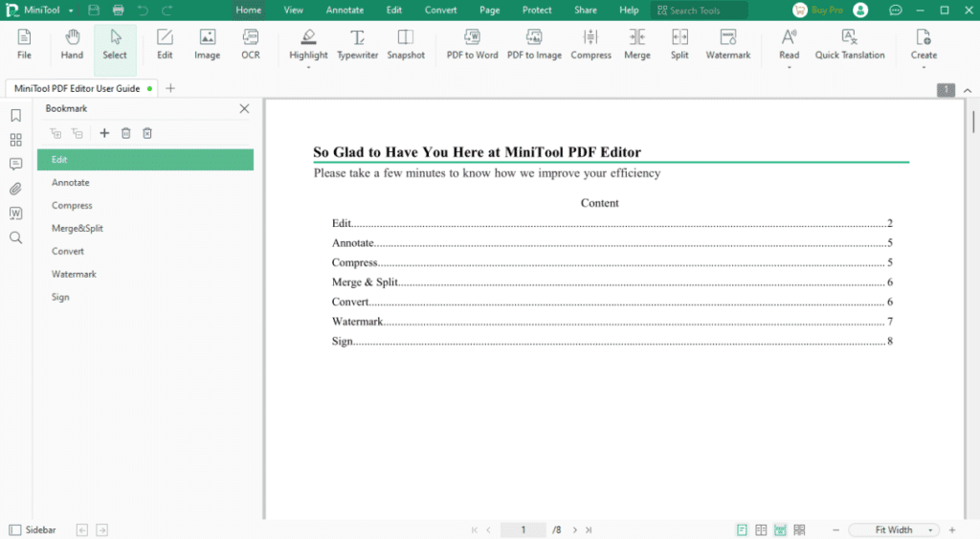The width and height of the screenshot is (980, 539).
Task: Open PDF to Image converter
Action: click(534, 44)
